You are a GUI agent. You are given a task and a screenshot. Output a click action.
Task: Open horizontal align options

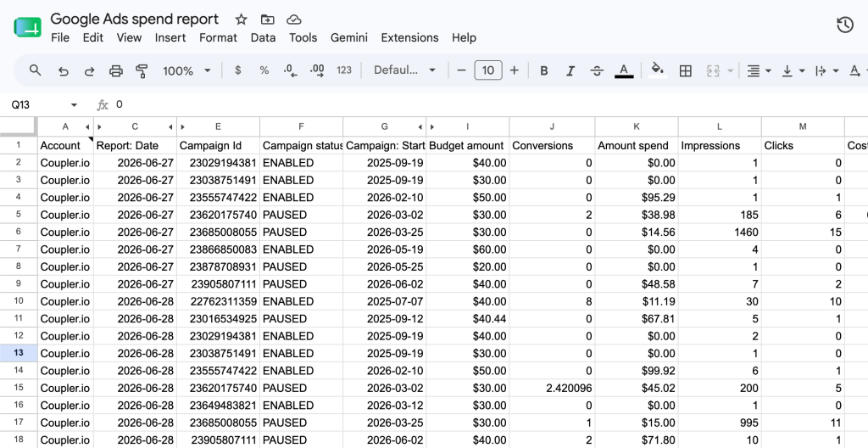point(759,70)
